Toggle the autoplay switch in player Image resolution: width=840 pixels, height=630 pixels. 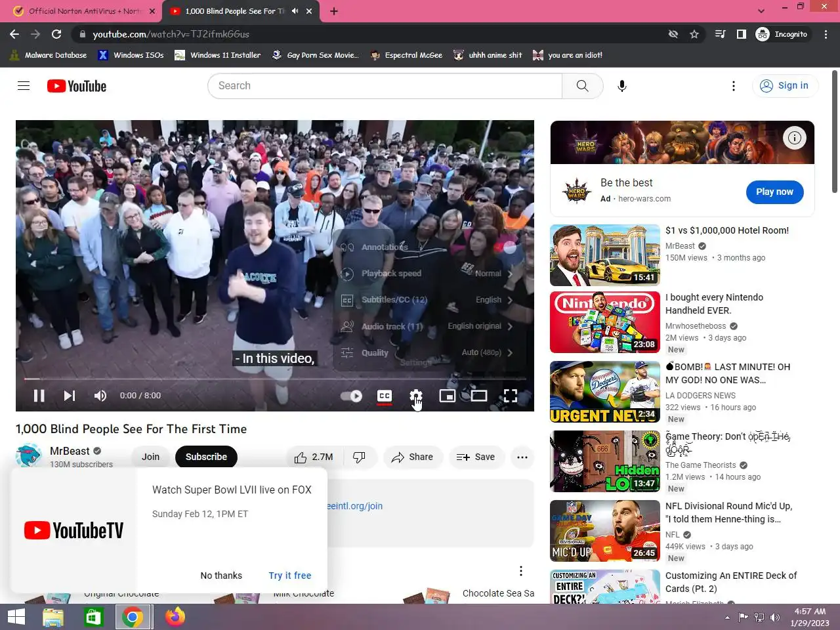[x=352, y=396]
